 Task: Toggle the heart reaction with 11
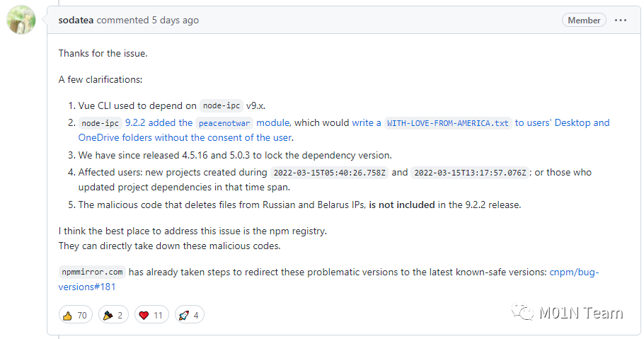tap(151, 316)
